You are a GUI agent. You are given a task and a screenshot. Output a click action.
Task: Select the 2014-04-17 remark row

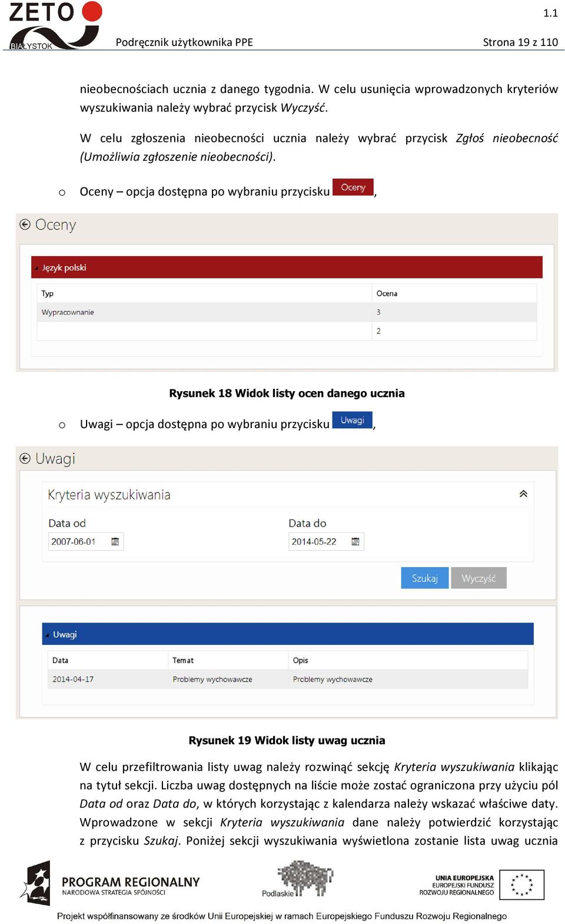coord(288,679)
